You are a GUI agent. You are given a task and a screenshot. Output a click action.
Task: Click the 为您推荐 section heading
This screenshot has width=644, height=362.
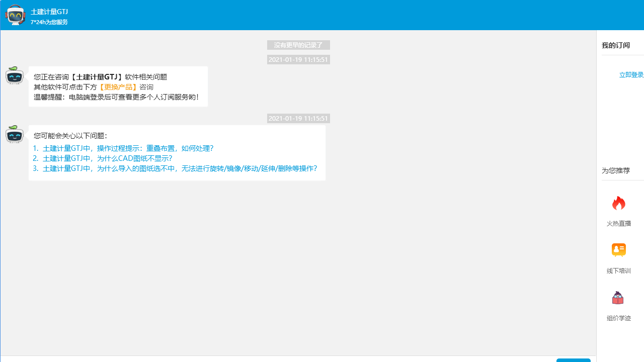click(x=615, y=170)
